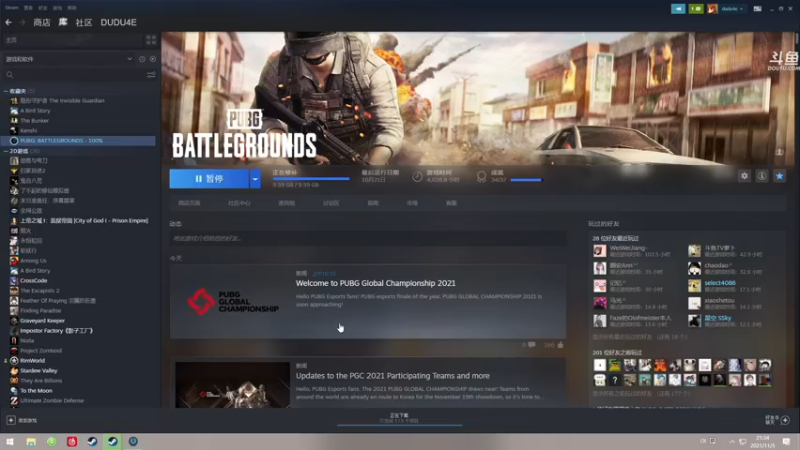Click the achievements progress bar
Image resolution: width=800 pixels, height=450 pixels.
coord(526,180)
